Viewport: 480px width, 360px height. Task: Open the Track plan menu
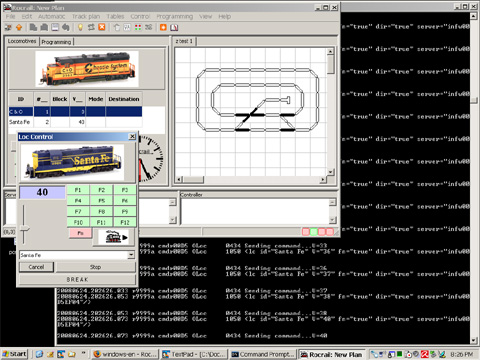86,16
